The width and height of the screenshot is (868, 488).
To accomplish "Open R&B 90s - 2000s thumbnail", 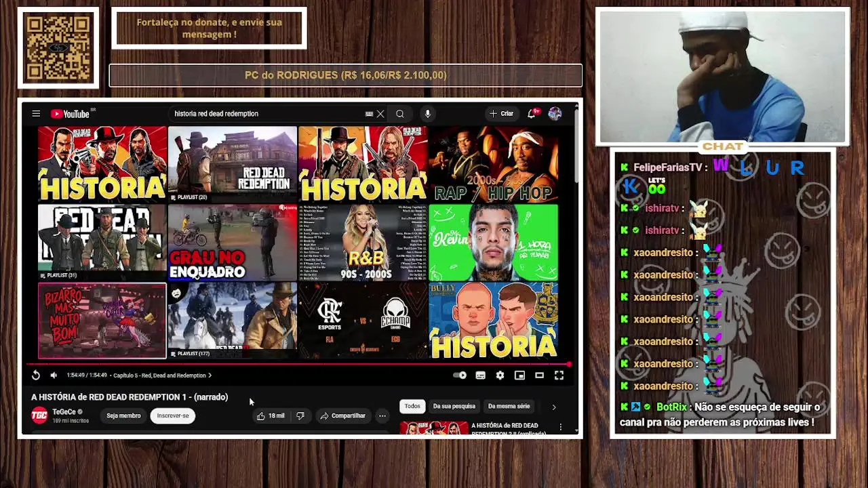I will click(363, 242).
